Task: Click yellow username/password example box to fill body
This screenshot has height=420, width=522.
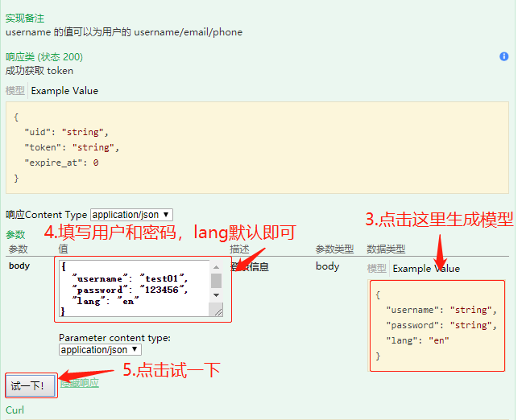Action: [437, 325]
